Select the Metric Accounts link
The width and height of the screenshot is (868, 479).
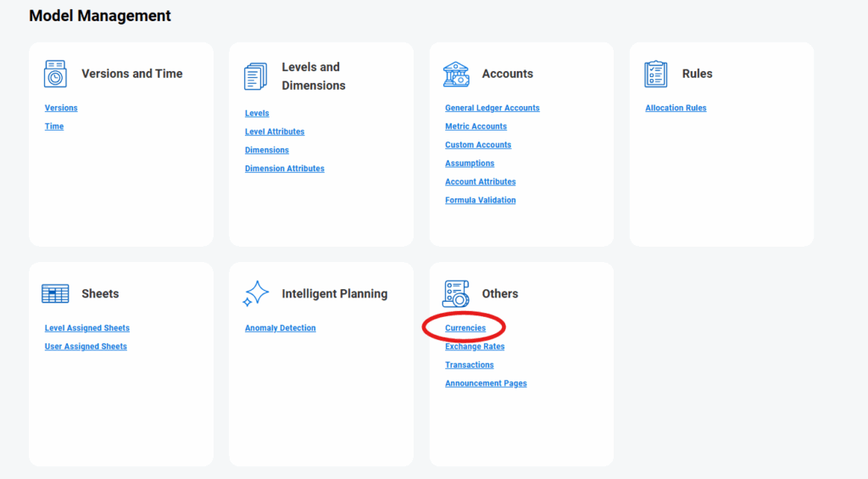point(476,127)
